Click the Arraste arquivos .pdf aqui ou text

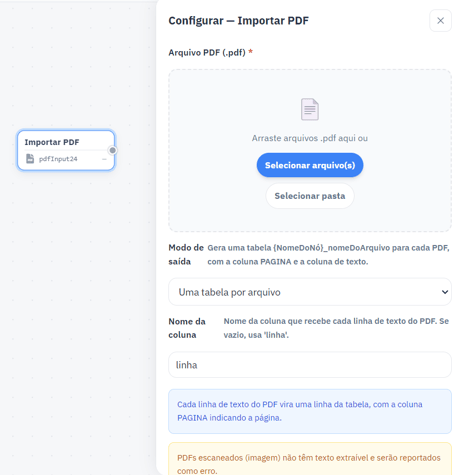[310, 138]
